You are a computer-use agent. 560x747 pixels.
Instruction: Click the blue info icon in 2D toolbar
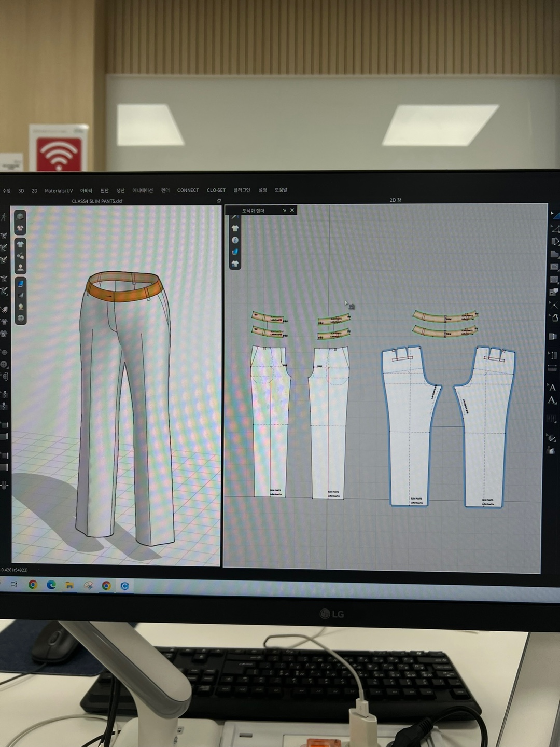pos(235,240)
